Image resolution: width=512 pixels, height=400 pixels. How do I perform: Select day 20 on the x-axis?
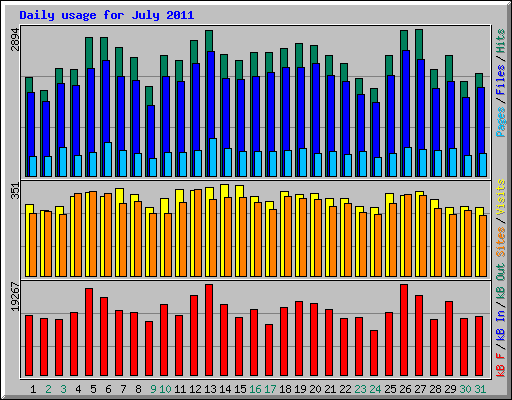pyautogui.click(x=315, y=389)
